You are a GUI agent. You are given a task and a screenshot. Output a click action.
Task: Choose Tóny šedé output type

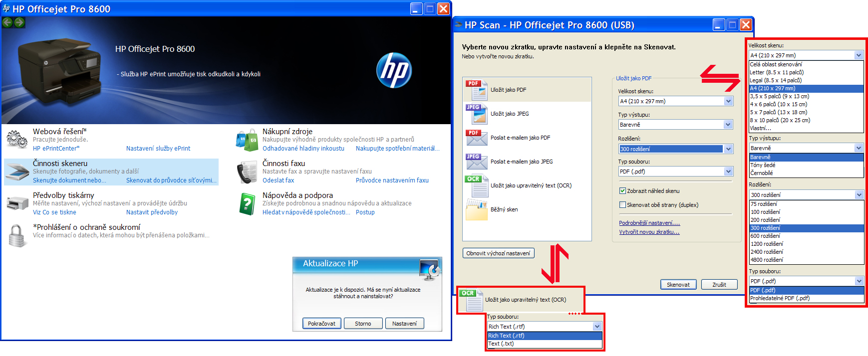coord(806,165)
